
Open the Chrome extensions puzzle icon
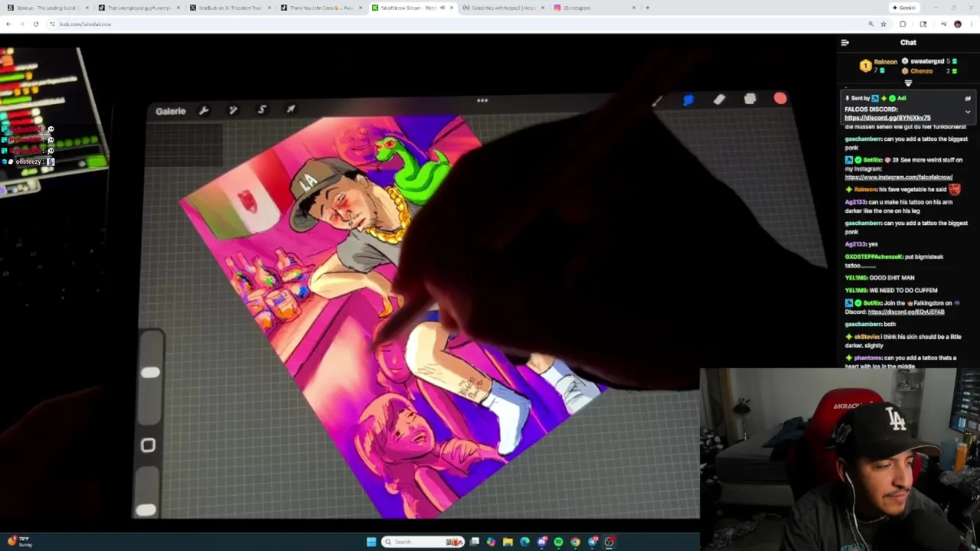[903, 24]
